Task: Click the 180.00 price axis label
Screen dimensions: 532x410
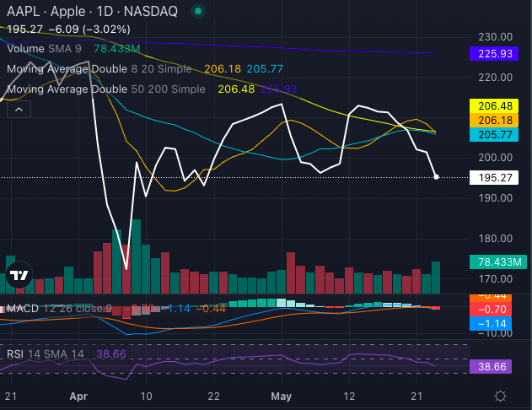Action: pyautogui.click(x=496, y=238)
